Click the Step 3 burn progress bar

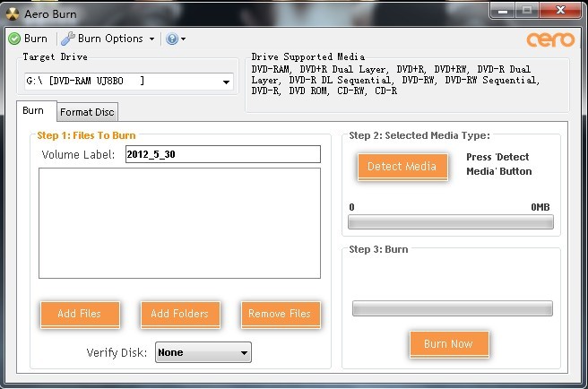tap(452, 308)
